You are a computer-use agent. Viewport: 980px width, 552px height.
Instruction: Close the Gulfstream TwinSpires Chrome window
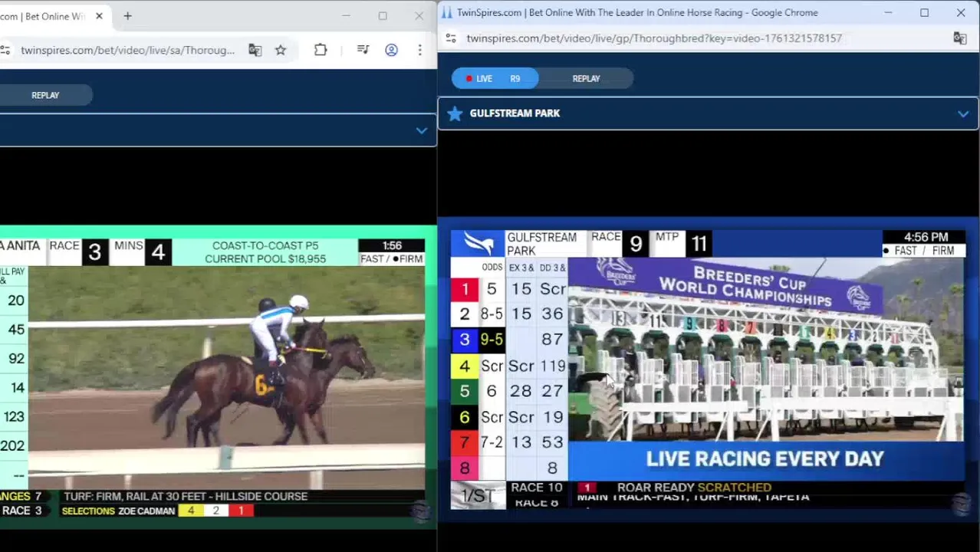961,12
